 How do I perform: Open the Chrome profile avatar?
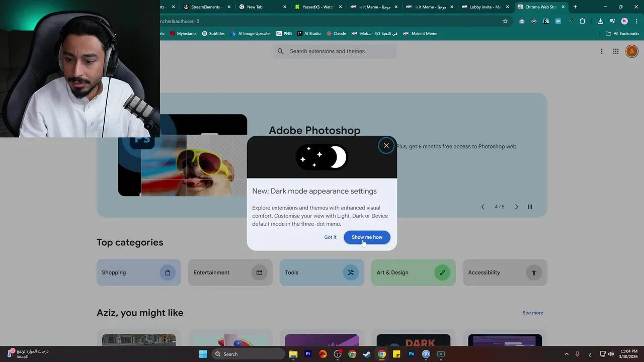pos(624,21)
